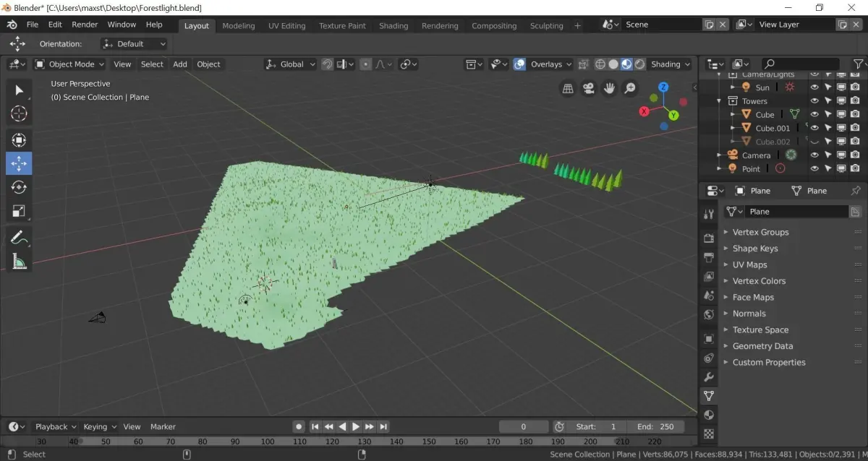Pick the Rotate tool
This screenshot has width=868, height=461.
click(19, 187)
